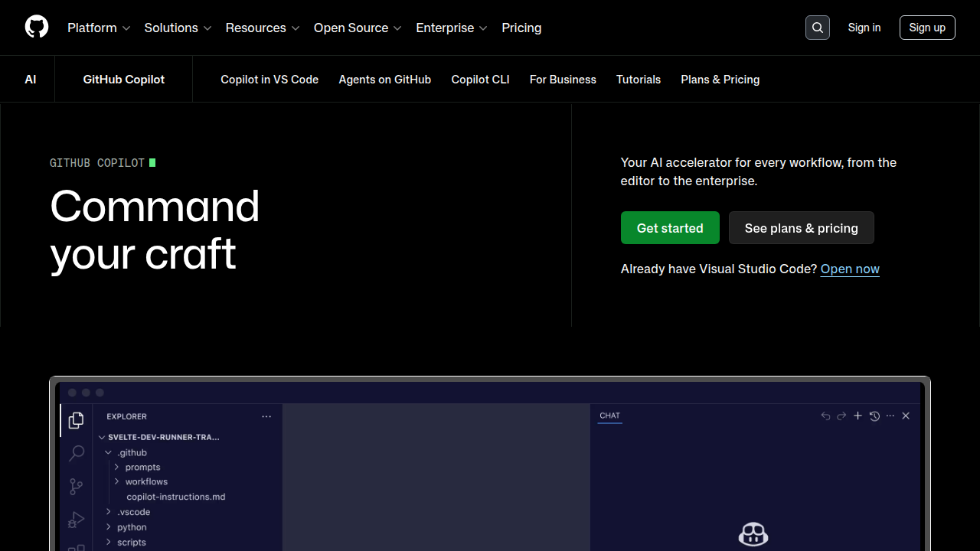Expand the workflows folder
Image resolution: width=980 pixels, height=551 pixels.
click(x=142, y=481)
